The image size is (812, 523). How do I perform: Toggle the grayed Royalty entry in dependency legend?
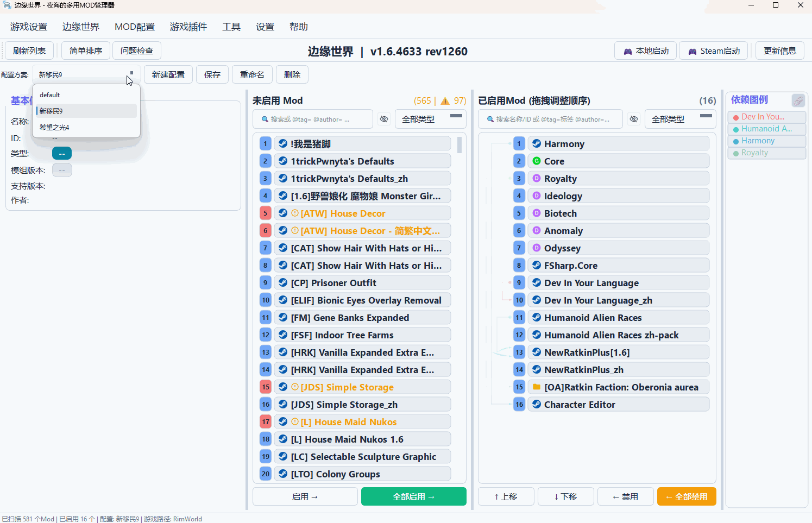pyautogui.click(x=766, y=153)
